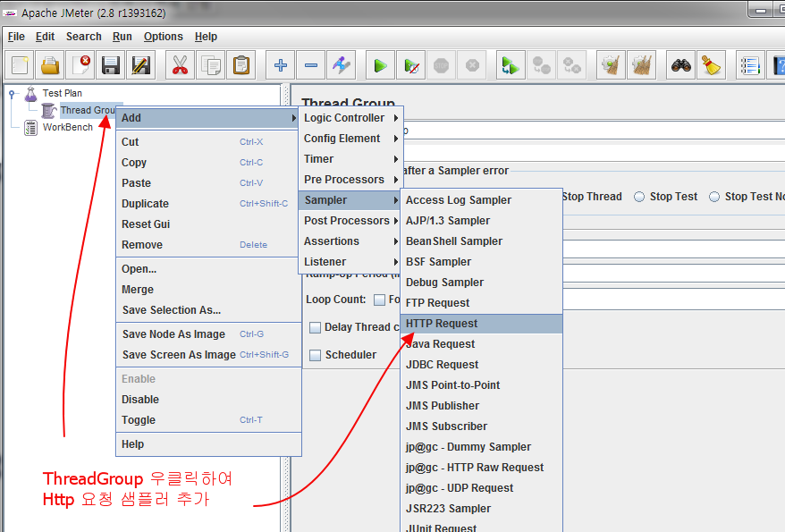This screenshot has height=532, width=785.
Task: Reset search with the yellow broom icon
Action: pyautogui.click(x=712, y=65)
